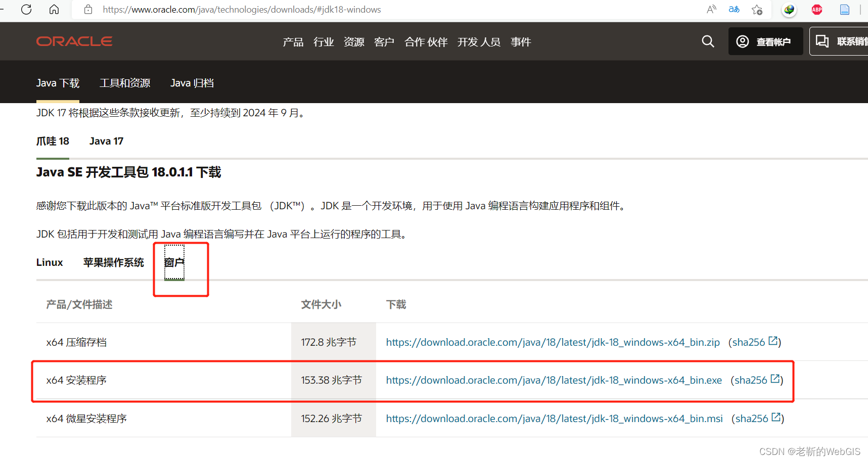
Task: Click the x64 压缩存档 row label
Action: (x=76, y=342)
